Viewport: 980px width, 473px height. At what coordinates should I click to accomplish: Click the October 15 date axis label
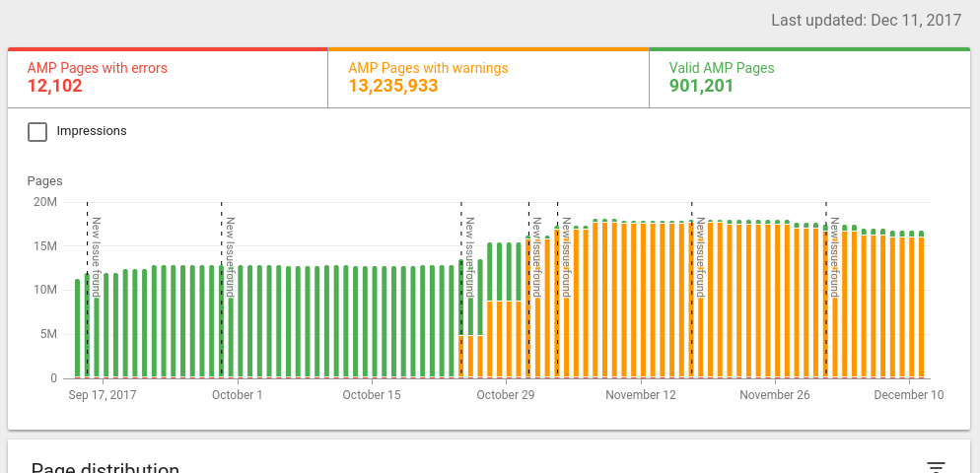(372, 395)
